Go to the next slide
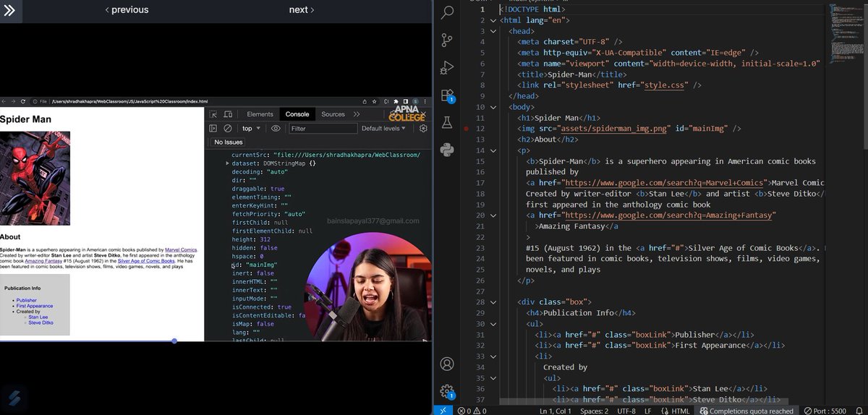The width and height of the screenshot is (868, 415). 302,9
